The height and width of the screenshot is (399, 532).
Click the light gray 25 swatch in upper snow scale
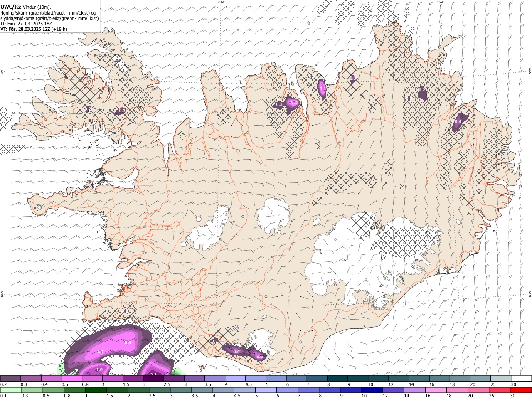pos(500,379)
